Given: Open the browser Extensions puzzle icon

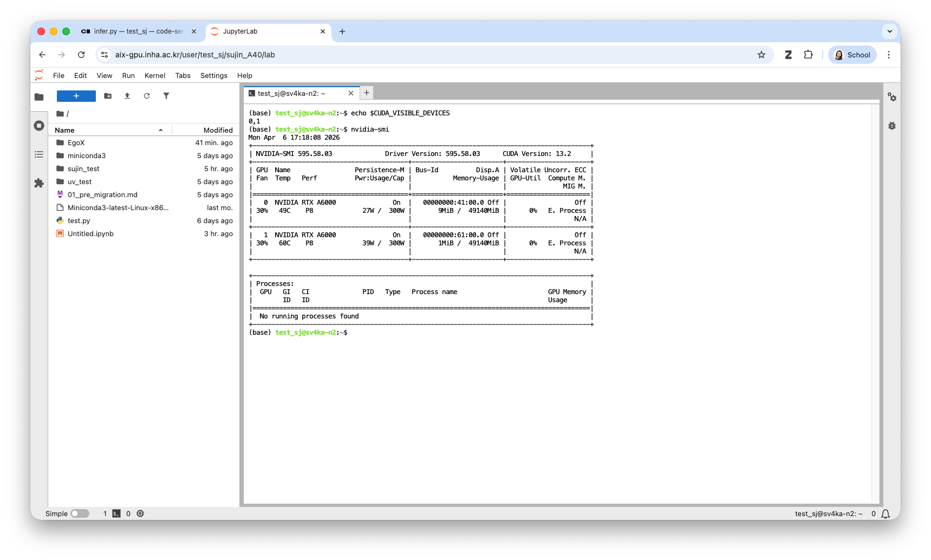Looking at the screenshot, I should coord(809,55).
